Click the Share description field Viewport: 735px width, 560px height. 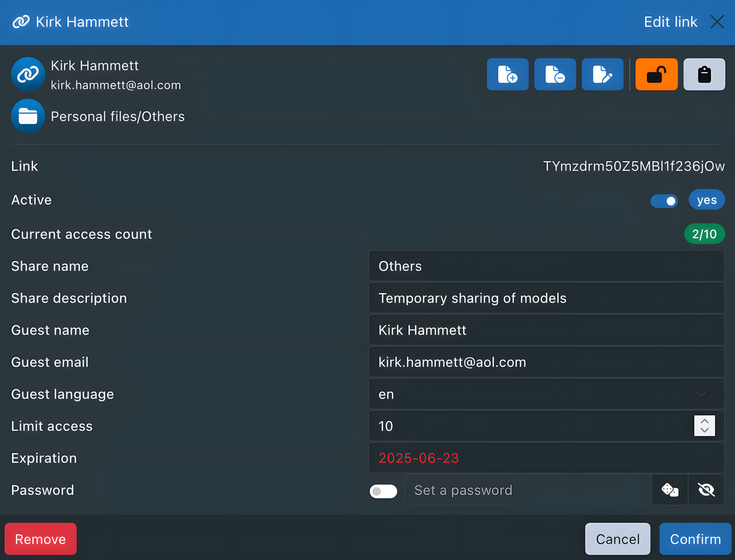[546, 298]
